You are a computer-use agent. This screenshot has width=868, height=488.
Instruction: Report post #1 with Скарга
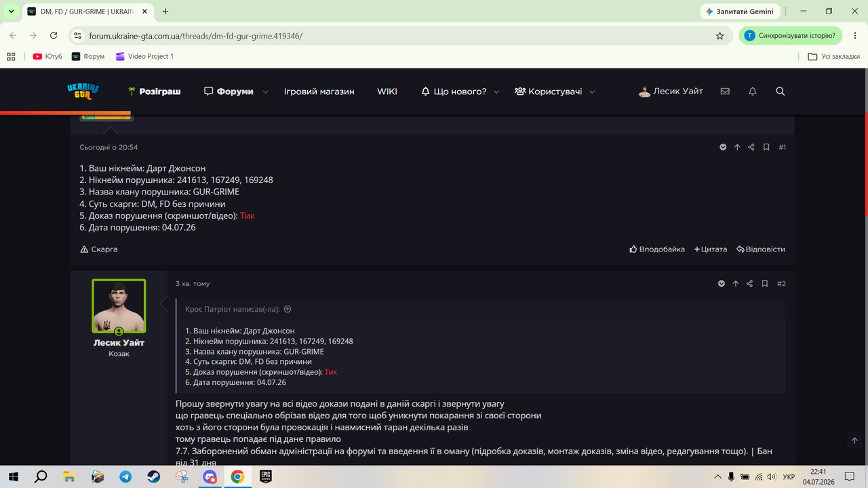point(99,249)
